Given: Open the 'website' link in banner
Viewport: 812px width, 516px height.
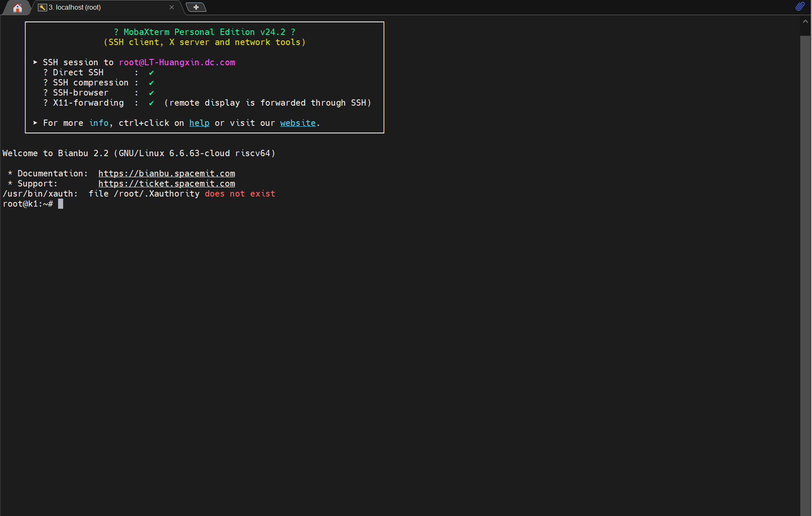Looking at the screenshot, I should pyautogui.click(x=298, y=123).
